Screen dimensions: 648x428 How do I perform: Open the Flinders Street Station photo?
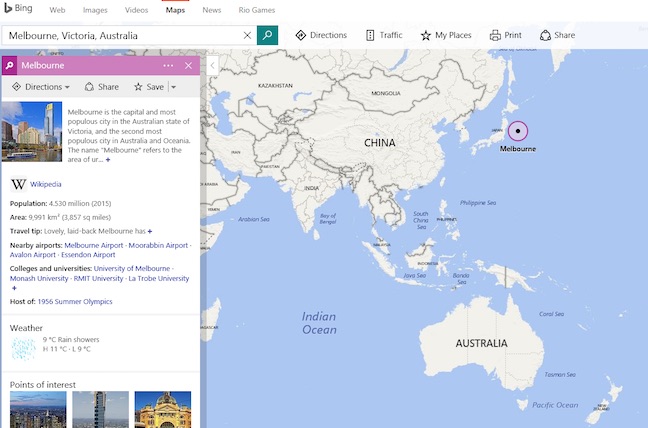[163, 409]
